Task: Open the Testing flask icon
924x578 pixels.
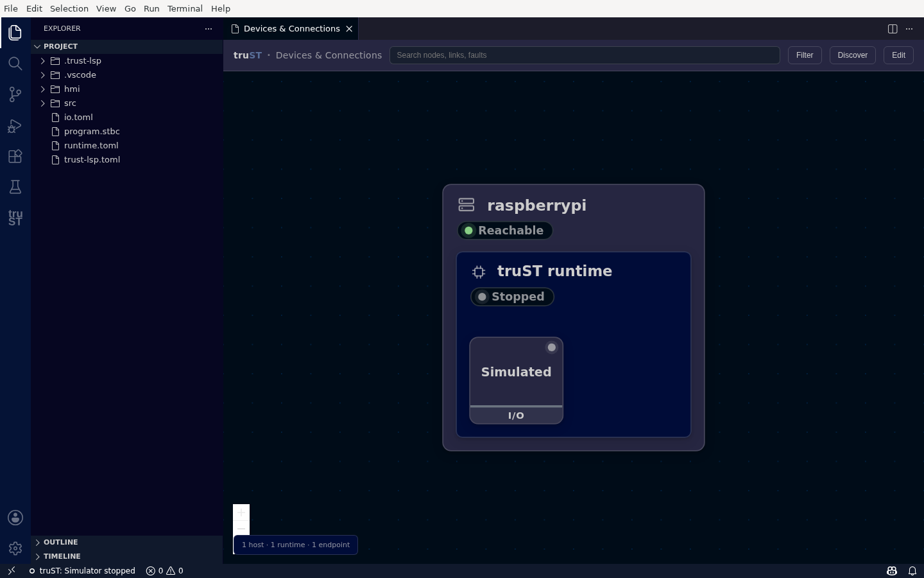Action: pyautogui.click(x=15, y=187)
